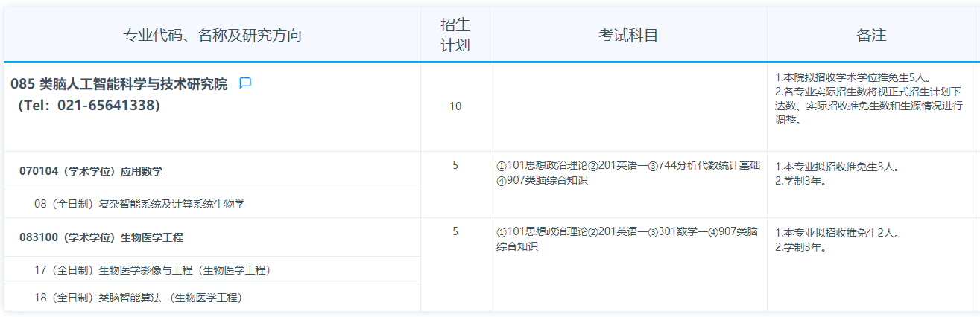The width and height of the screenshot is (980, 317).
Task: Click exam subjects containing 744分析代数统计基础
Action: click(x=627, y=173)
